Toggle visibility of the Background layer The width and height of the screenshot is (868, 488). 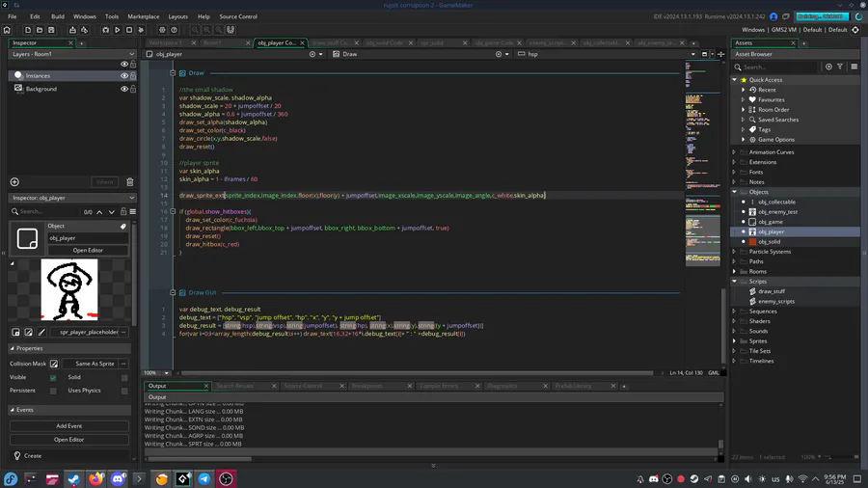(124, 89)
